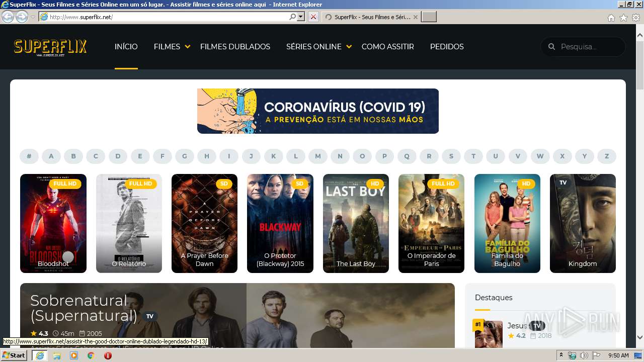Click the search magnifier icon in Pesquisa box
This screenshot has width=644, height=362.
(551, 47)
